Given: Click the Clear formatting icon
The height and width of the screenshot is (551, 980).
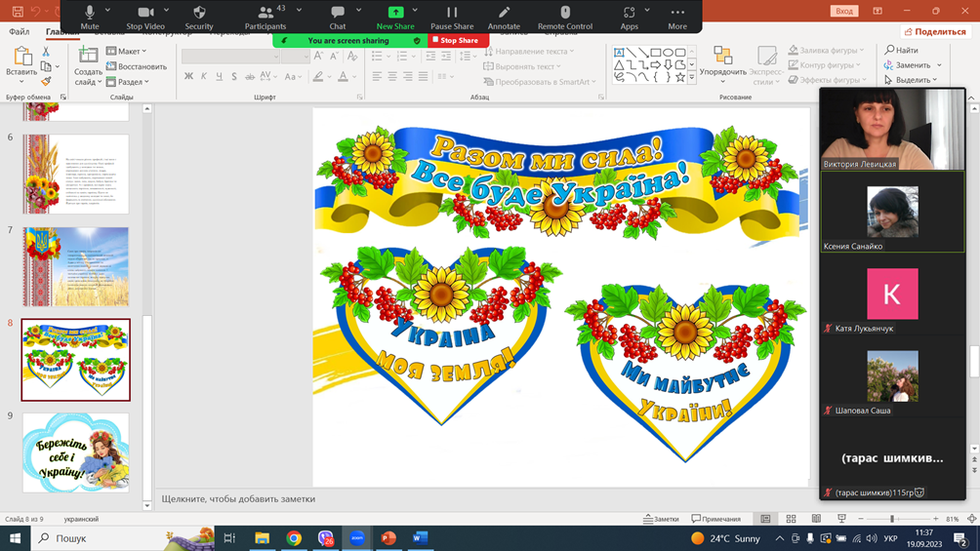Looking at the screenshot, I should pos(352,57).
